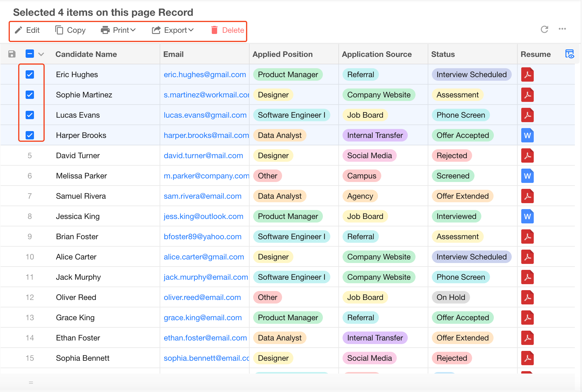This screenshot has width=582, height=392.
Task: Open the column display settings icon
Action: coord(569,54)
